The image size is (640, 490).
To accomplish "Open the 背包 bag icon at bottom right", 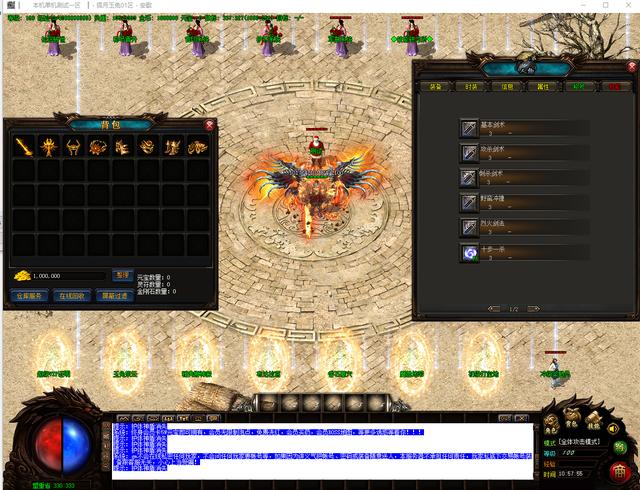I will 571,418.
